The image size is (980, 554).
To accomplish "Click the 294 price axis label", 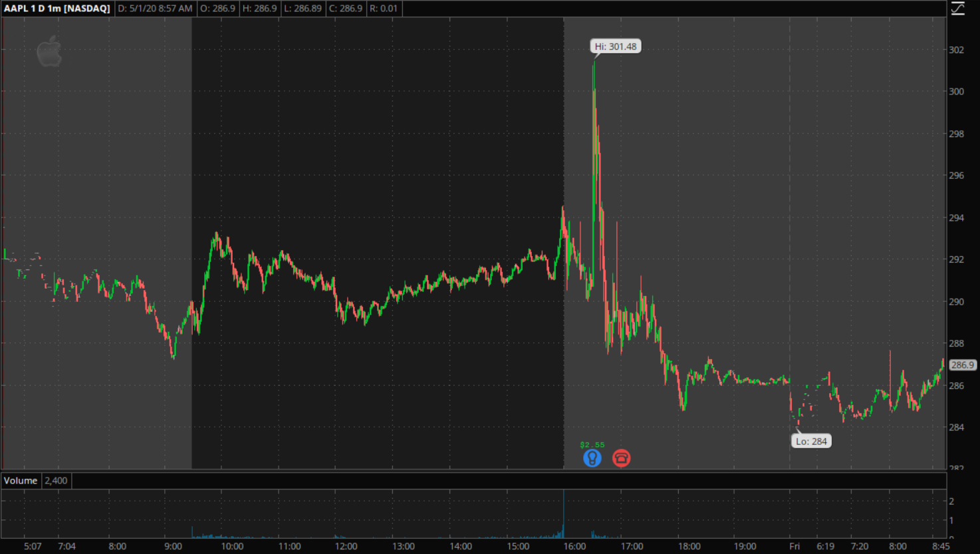I will click(956, 217).
